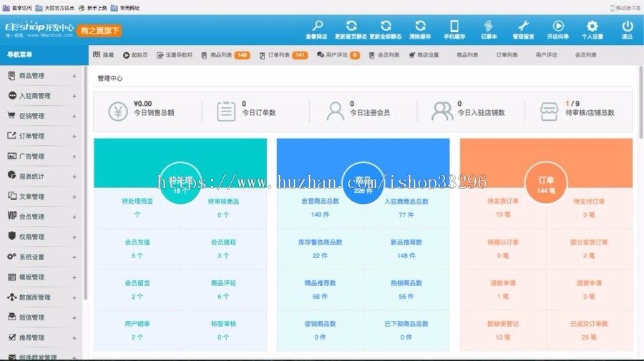Open 记事本 notepad icon

click(488, 26)
